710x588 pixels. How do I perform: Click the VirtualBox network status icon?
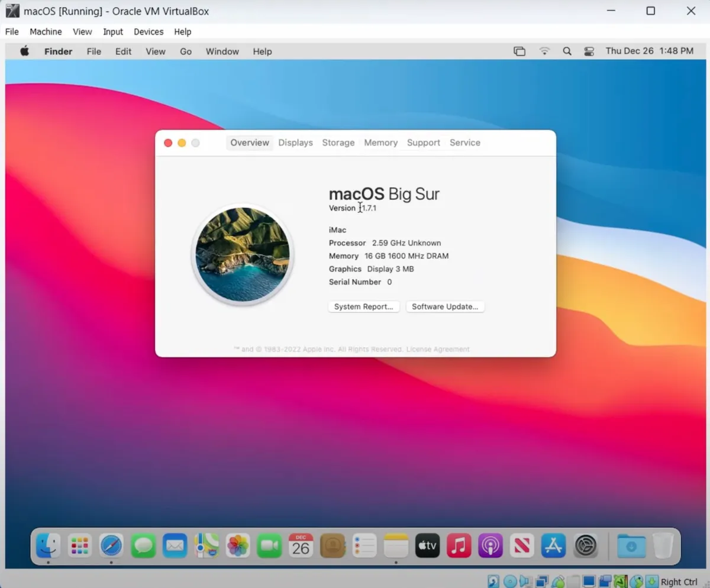[542, 581]
